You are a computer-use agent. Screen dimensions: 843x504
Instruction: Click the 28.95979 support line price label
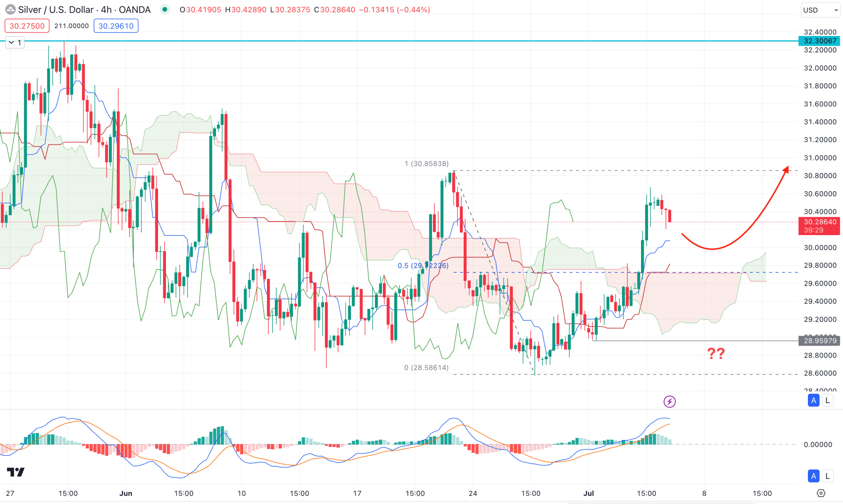[x=819, y=341]
